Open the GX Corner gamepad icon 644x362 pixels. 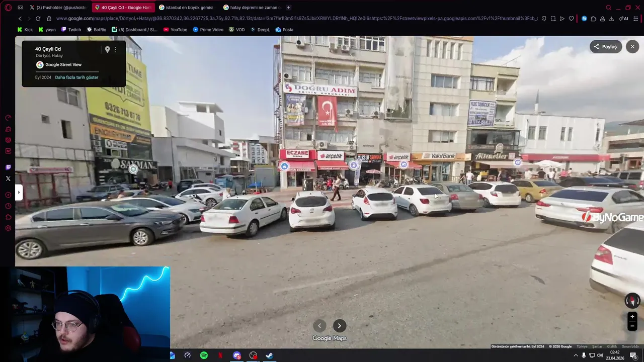[x=21, y=8]
